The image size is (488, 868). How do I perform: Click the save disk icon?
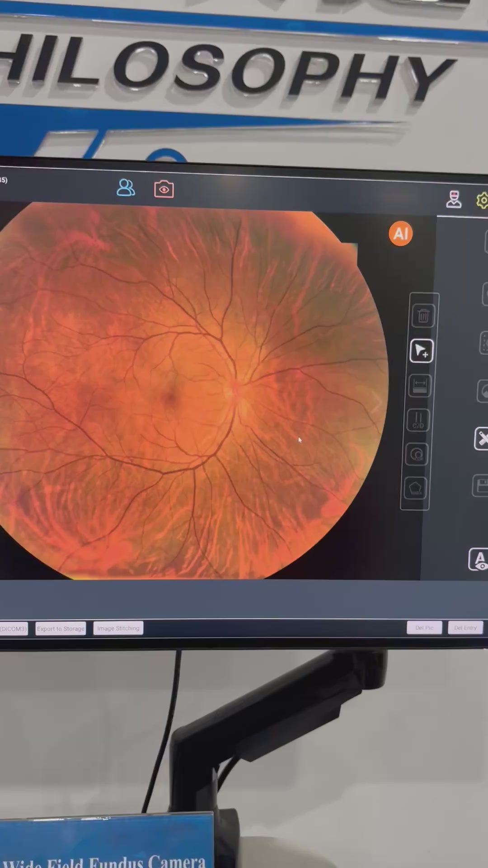(x=481, y=486)
